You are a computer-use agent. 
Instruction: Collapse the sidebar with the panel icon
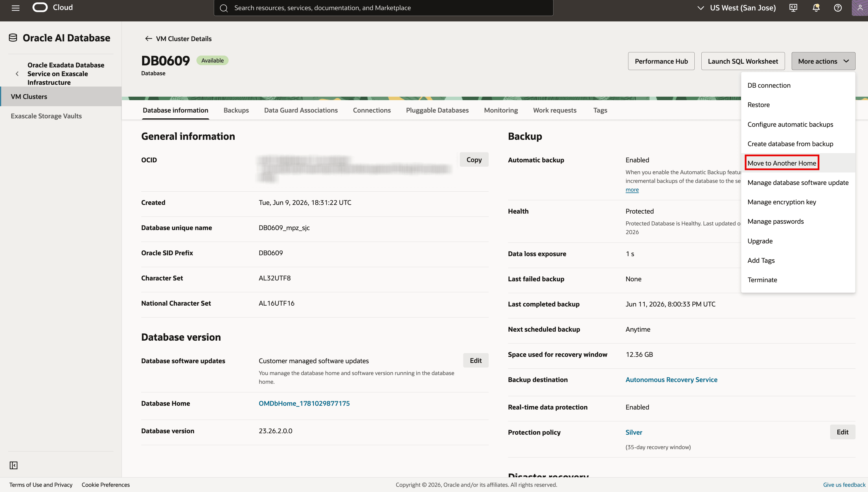(14, 465)
